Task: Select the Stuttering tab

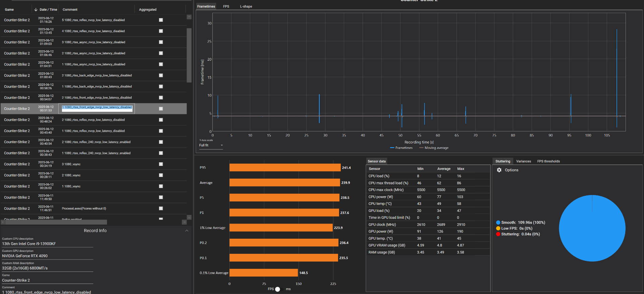Action: click(x=503, y=161)
